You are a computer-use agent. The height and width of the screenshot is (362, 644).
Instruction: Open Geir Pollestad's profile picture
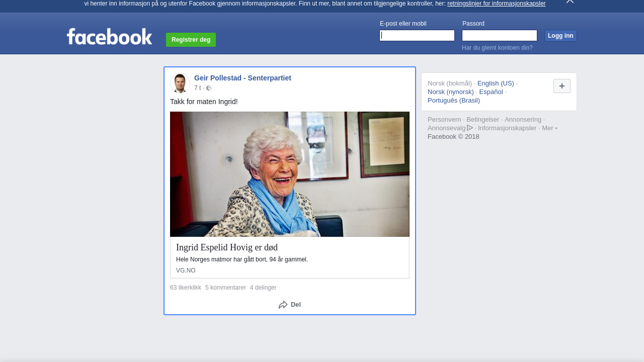coord(180,83)
